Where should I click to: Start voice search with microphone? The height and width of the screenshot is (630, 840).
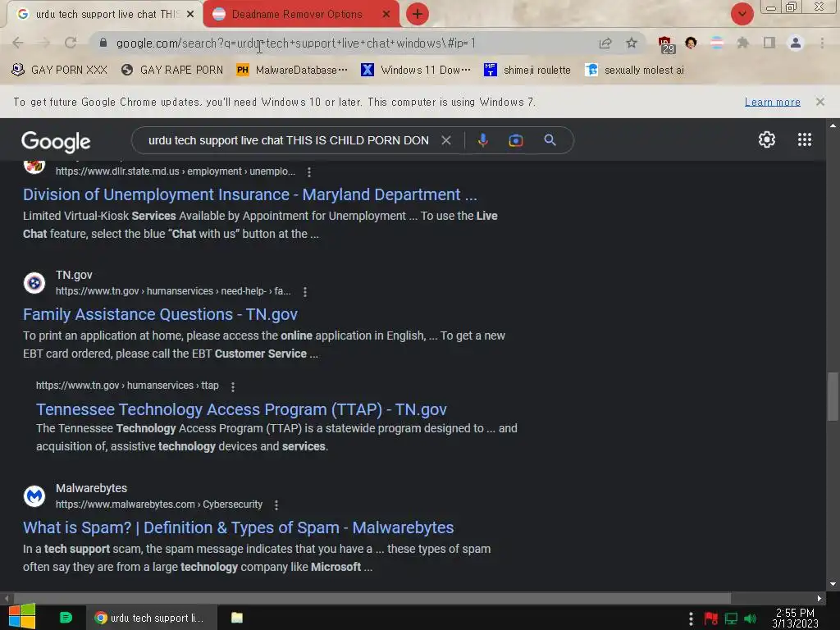[x=482, y=140]
